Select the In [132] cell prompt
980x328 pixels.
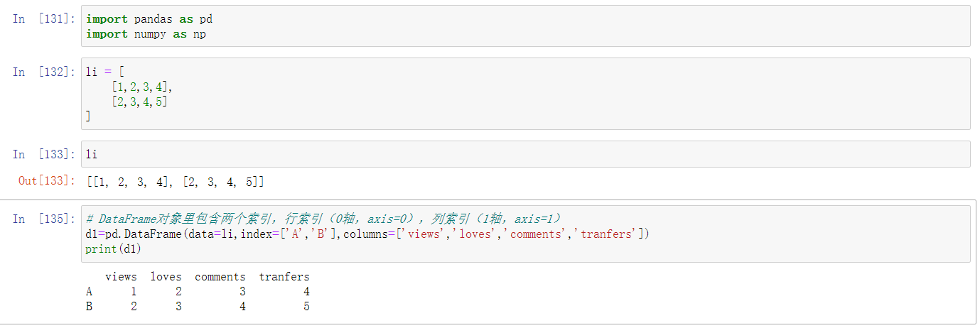click(43, 72)
